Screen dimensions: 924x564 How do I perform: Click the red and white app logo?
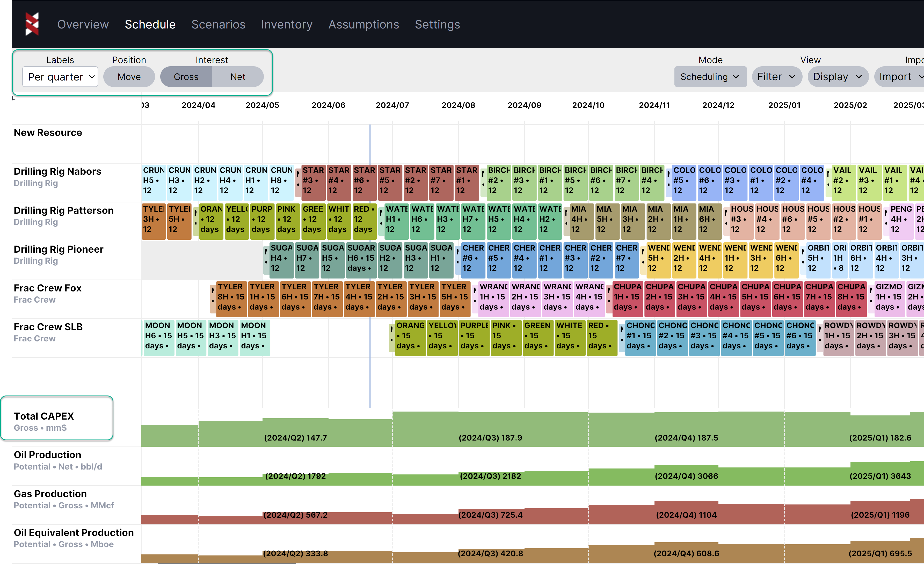(32, 24)
